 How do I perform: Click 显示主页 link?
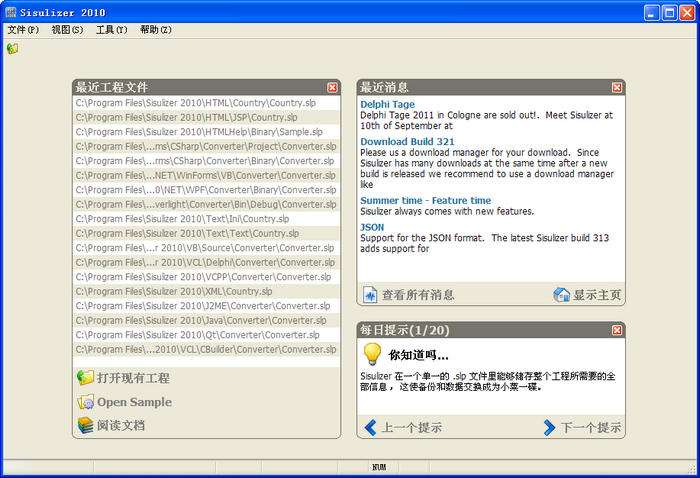[x=597, y=295]
